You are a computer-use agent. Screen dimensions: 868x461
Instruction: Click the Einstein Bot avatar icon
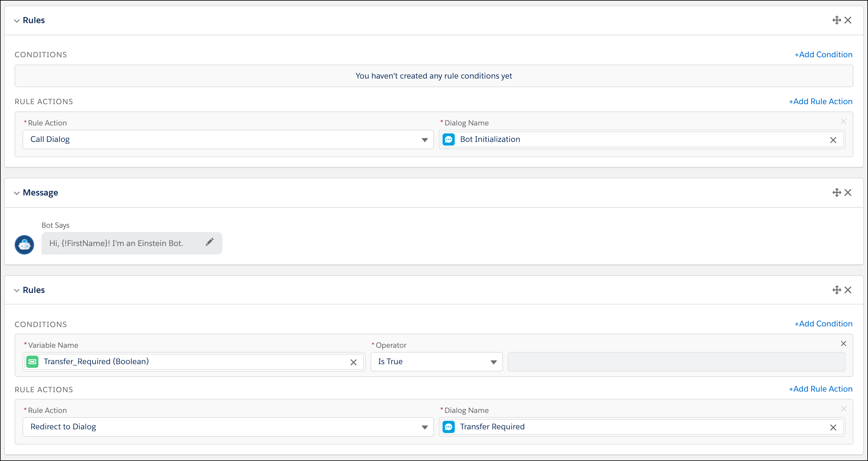click(x=24, y=245)
